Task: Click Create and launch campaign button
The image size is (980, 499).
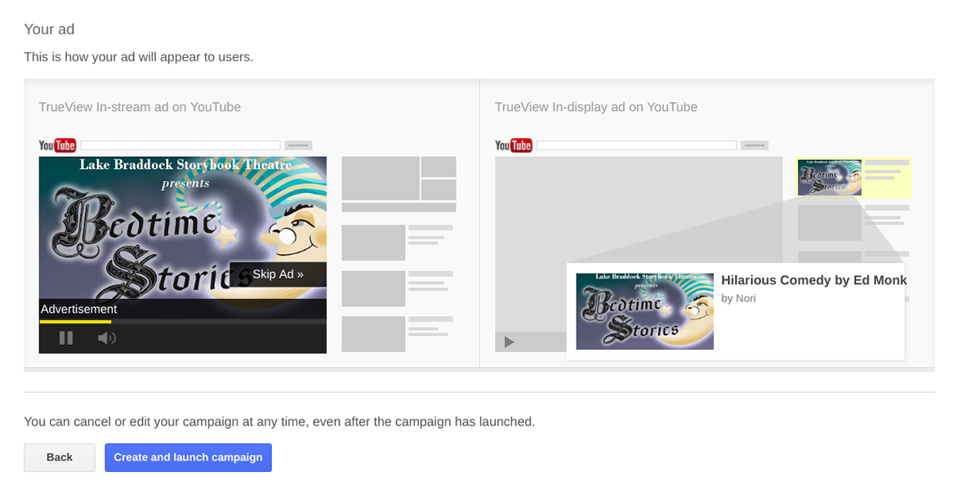Action: click(x=188, y=457)
